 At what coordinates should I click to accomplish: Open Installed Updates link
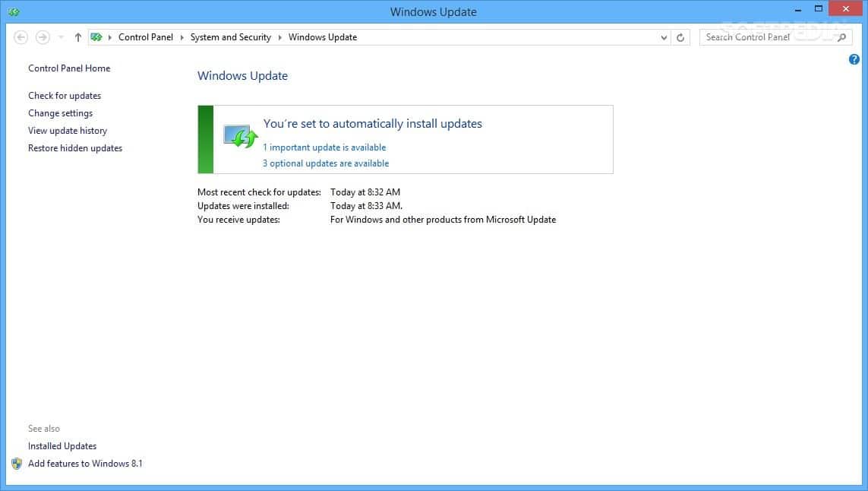[x=62, y=446]
